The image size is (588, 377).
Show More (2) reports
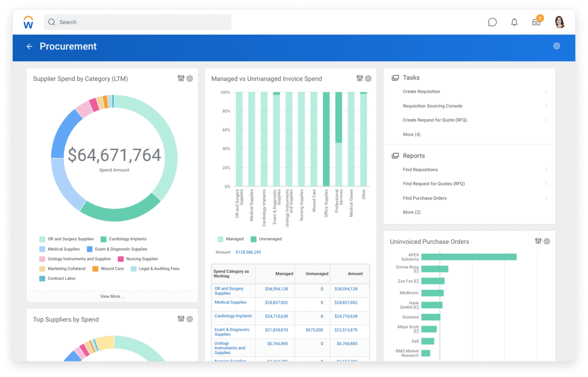(411, 212)
